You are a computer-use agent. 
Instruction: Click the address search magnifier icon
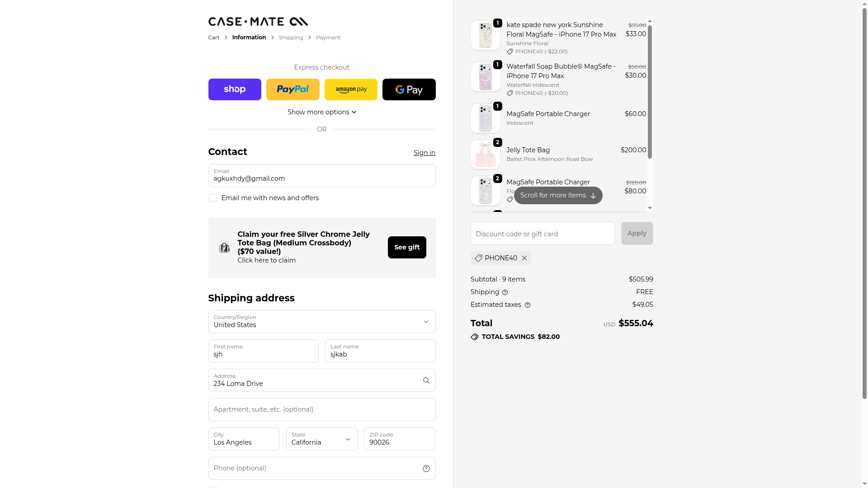[426, 380]
